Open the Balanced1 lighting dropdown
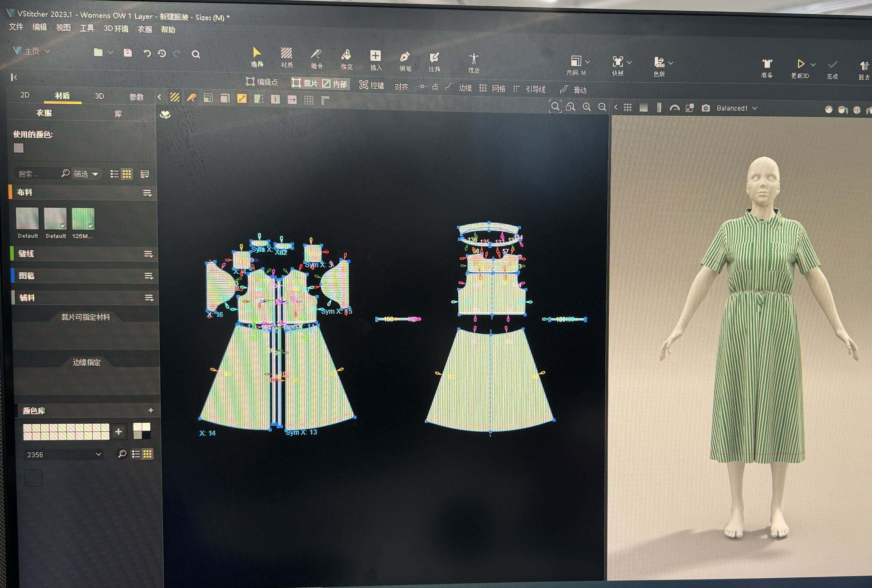Image resolution: width=872 pixels, height=588 pixels. 737,108
